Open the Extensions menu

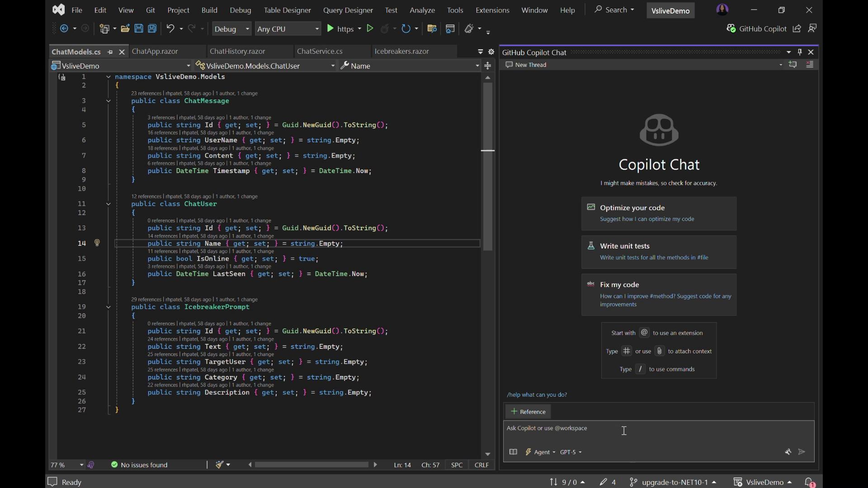tap(492, 10)
